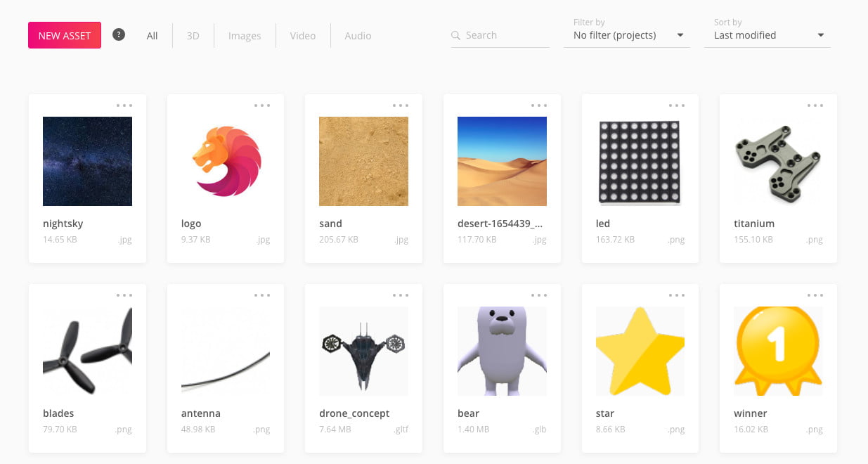Click the search magnifier icon
Image resolution: width=868 pixels, height=464 pixels.
[456, 36]
